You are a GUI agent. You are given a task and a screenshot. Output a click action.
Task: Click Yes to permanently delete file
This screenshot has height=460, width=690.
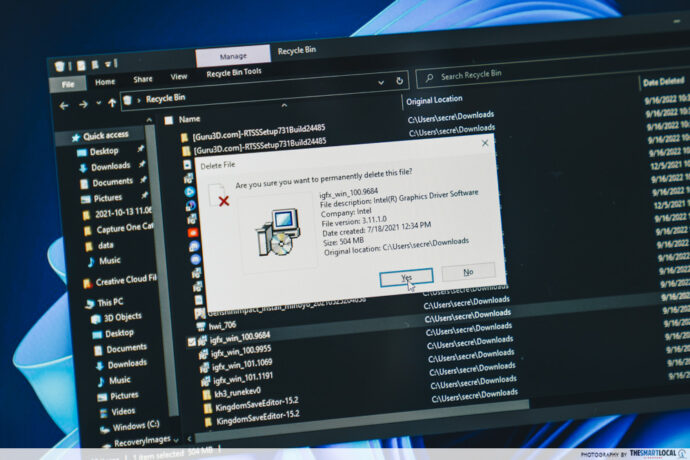click(406, 277)
